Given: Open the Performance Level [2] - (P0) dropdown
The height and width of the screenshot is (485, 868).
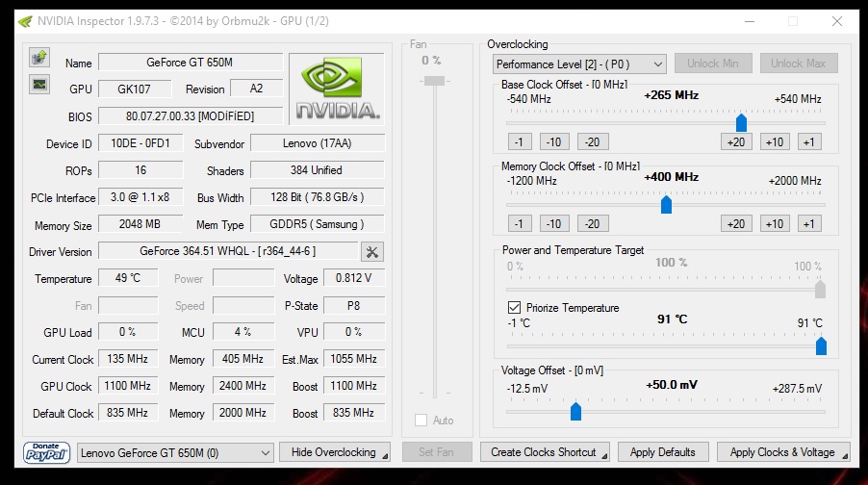Looking at the screenshot, I should click(579, 64).
